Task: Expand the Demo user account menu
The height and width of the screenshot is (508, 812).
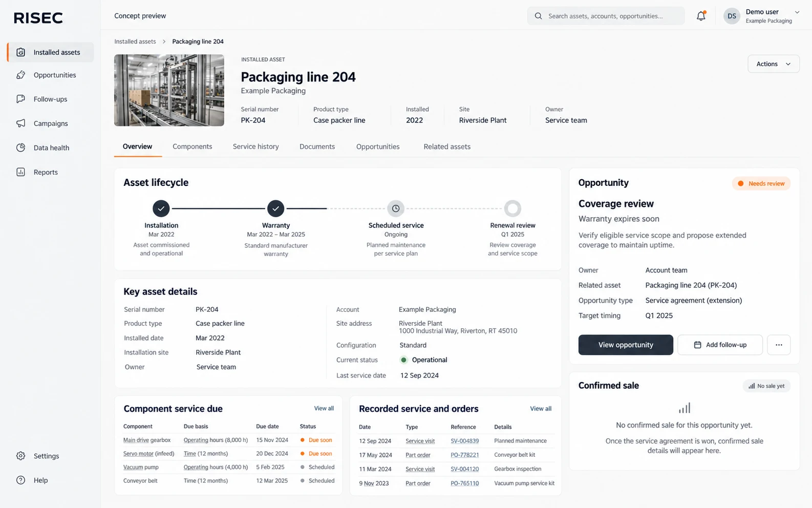Action: (x=797, y=12)
